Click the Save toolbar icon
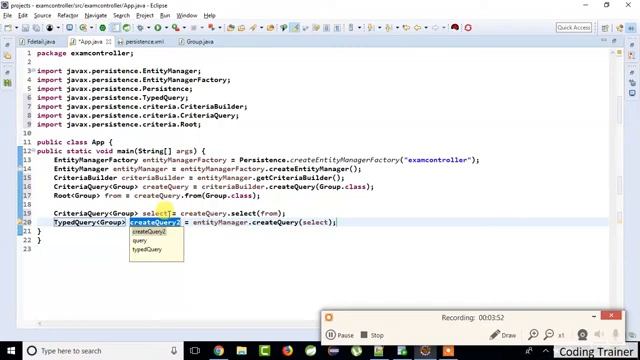Viewport: 640px width, 360px height. point(26,28)
